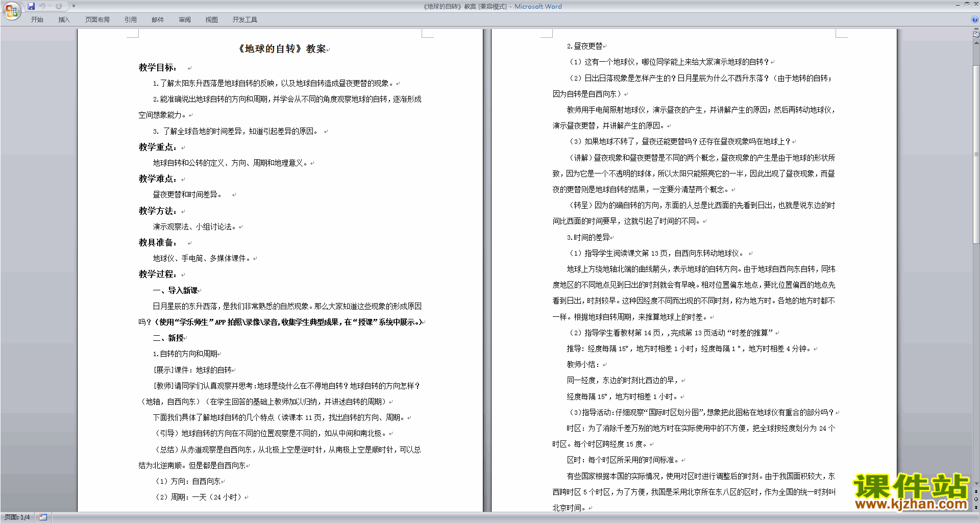Image resolution: width=980 pixels, height=523 pixels.
Task: Go to previous page browse button
Action: pyautogui.click(x=976, y=492)
